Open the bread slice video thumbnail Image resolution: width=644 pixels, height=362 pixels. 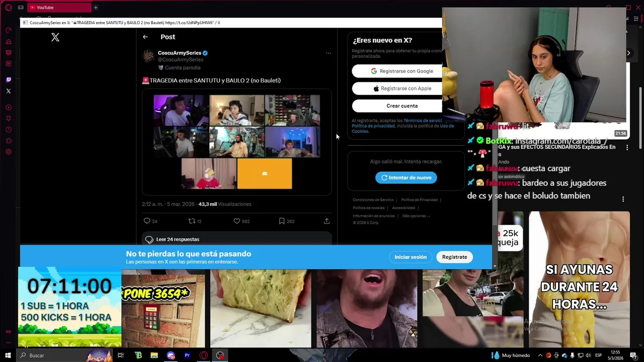(x=260, y=308)
